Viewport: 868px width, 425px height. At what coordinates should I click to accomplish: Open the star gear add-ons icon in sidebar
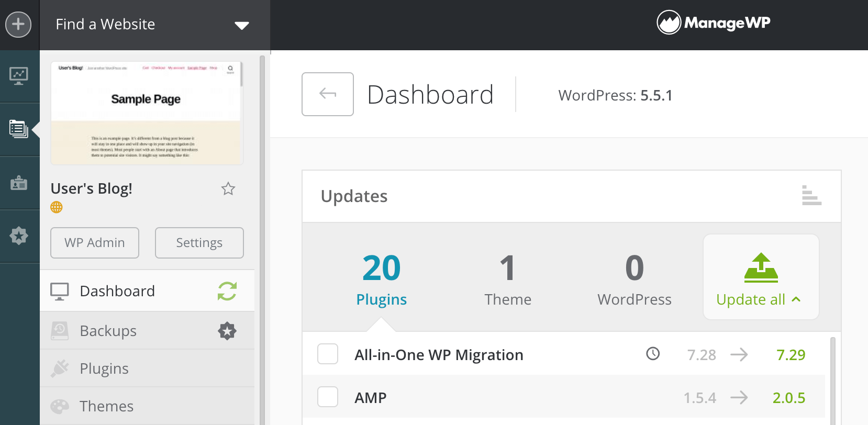coord(19,236)
